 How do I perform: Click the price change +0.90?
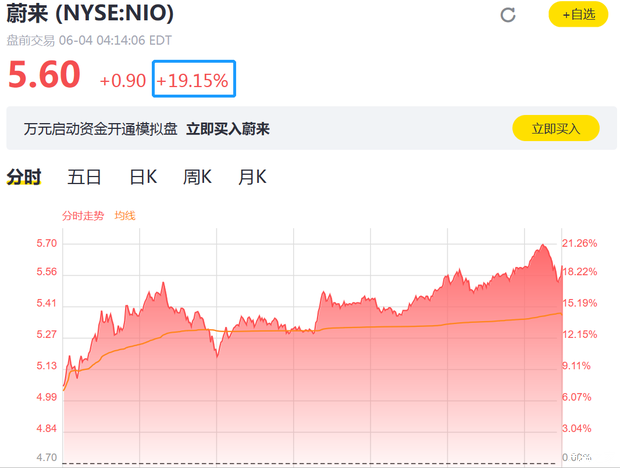click(123, 81)
